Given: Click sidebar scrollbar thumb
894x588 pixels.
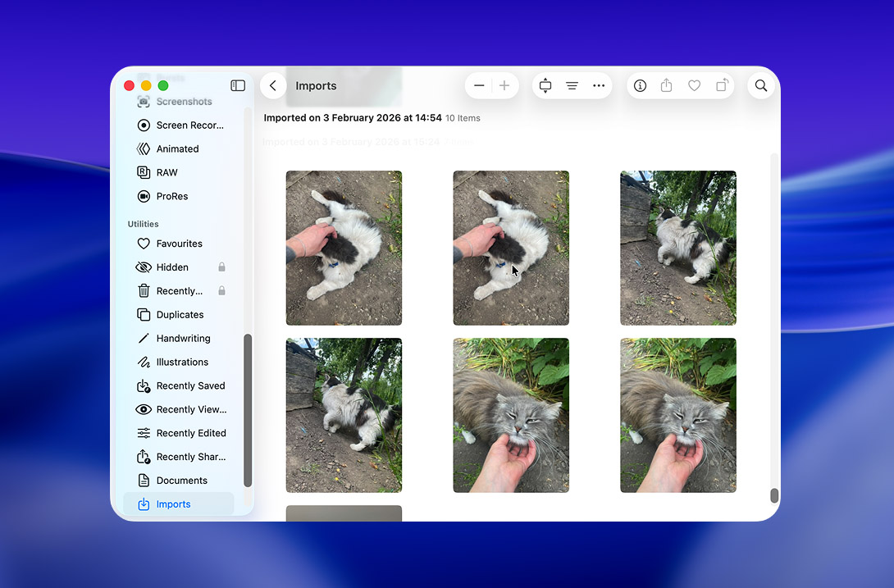Looking at the screenshot, I should (x=248, y=411).
